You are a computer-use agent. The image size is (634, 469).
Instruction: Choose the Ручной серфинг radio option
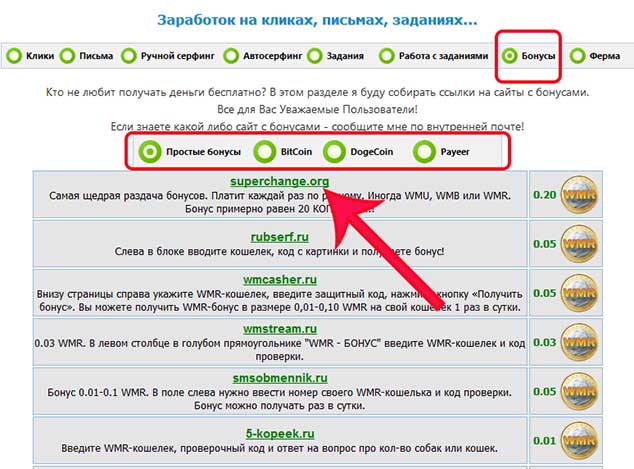(129, 56)
